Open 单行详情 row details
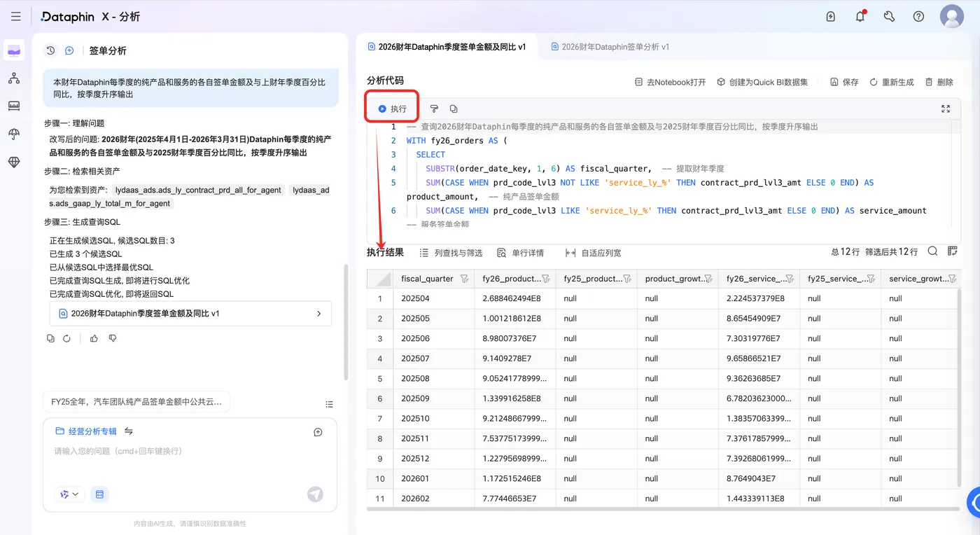 (x=520, y=253)
